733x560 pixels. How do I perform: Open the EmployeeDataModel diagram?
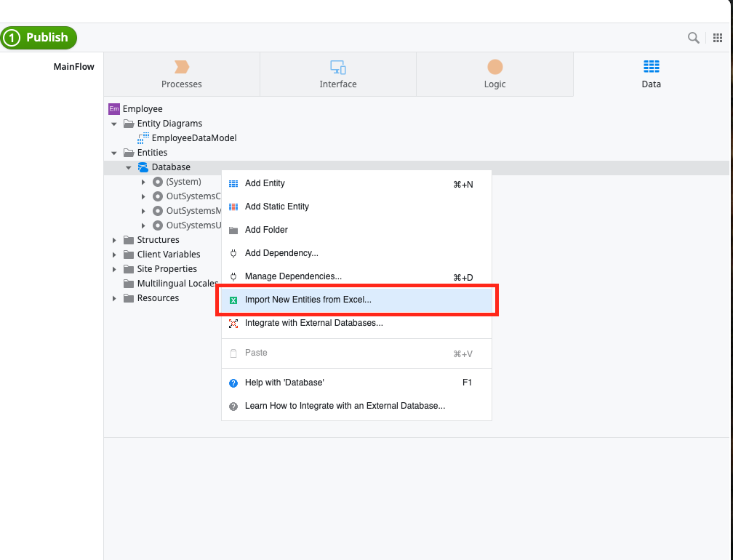point(194,138)
